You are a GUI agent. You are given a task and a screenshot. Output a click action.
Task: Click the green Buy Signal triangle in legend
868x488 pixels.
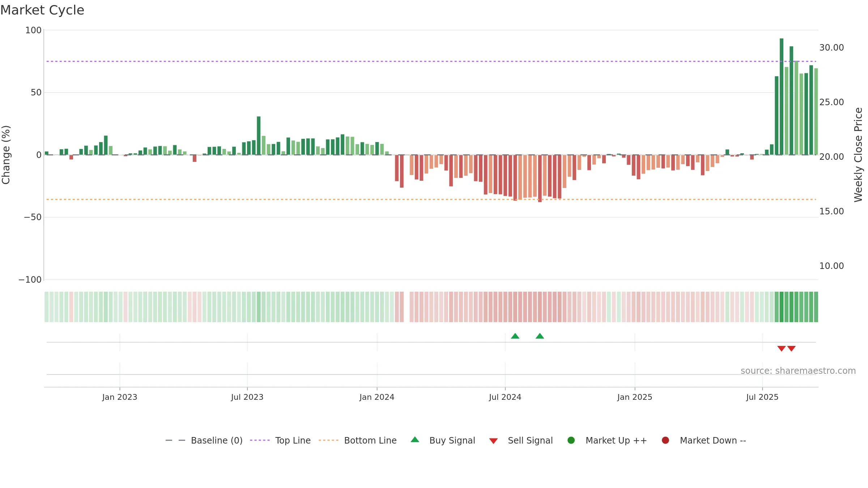pyautogui.click(x=415, y=440)
